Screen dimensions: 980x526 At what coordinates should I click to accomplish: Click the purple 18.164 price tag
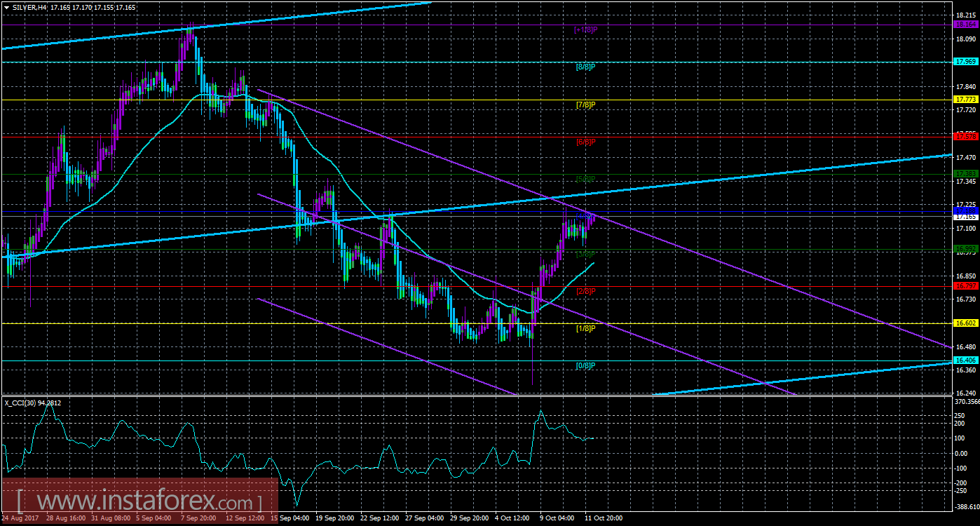tap(966, 25)
